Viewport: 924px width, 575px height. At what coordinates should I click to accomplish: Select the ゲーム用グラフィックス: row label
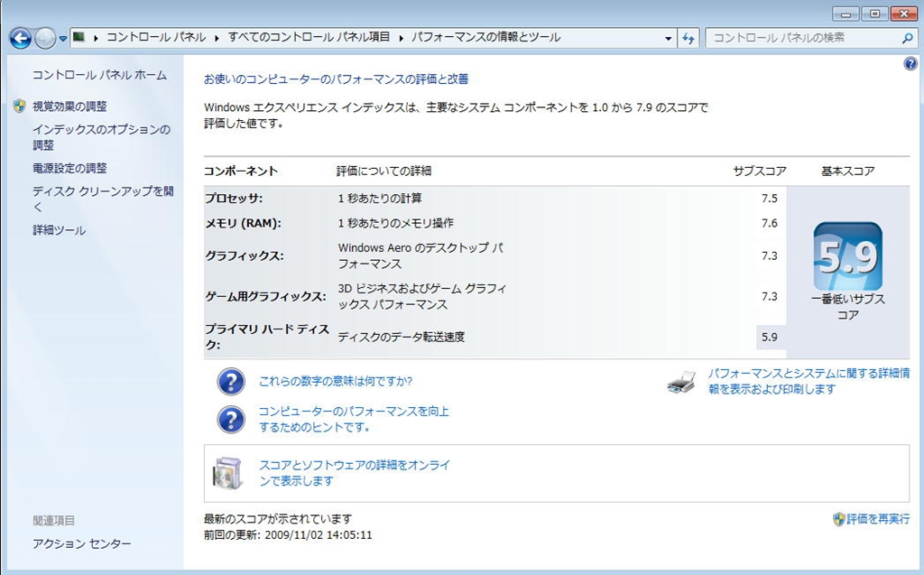(x=265, y=296)
